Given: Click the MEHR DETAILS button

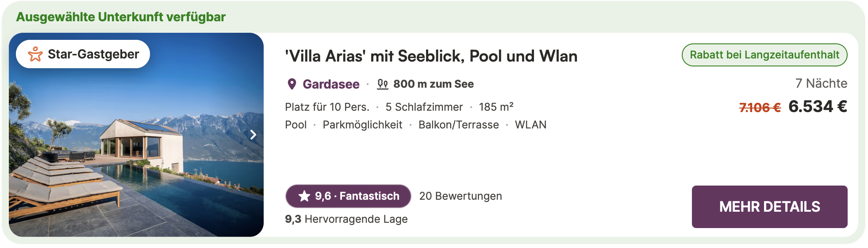Looking at the screenshot, I should click(x=769, y=207).
